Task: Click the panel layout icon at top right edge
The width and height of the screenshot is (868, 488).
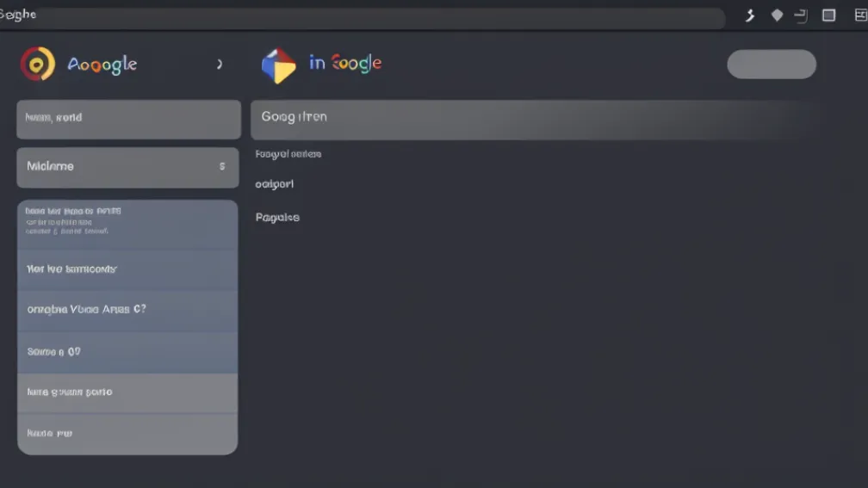Action: [x=861, y=15]
